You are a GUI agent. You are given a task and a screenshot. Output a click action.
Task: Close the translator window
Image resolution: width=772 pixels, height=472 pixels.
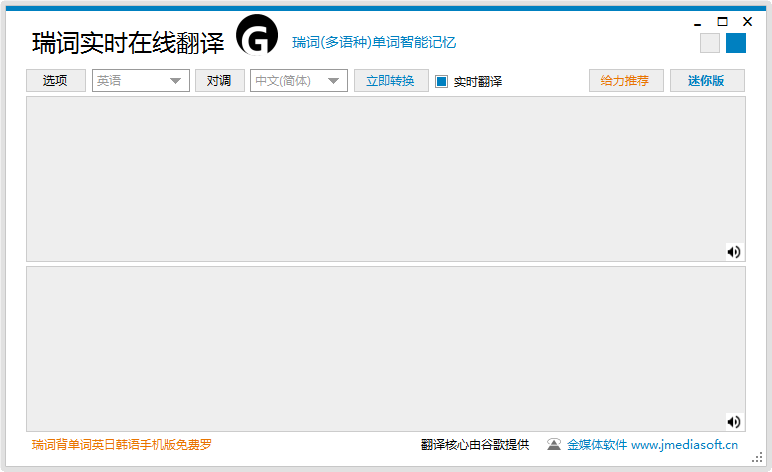[x=747, y=22]
